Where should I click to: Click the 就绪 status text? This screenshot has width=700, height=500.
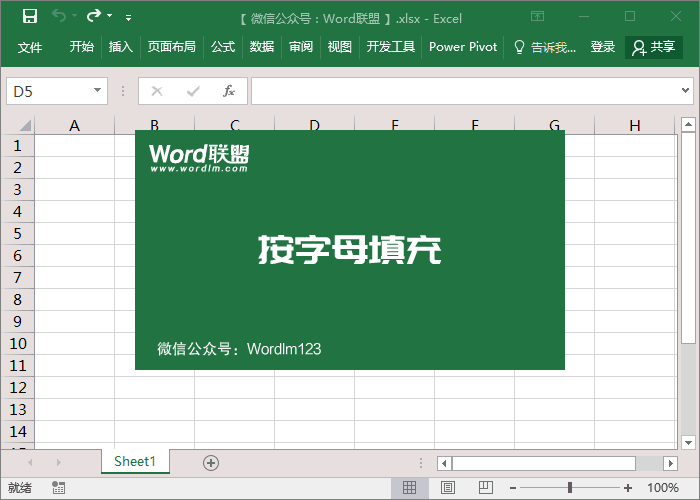[20, 488]
